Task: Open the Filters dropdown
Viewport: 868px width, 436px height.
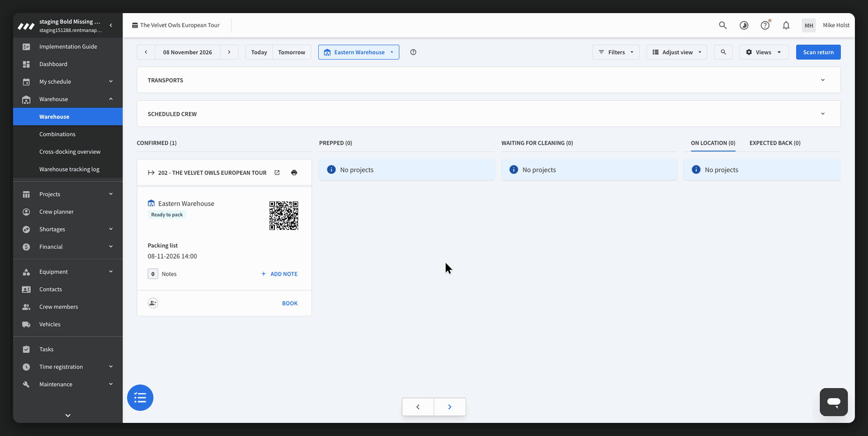Action: point(616,52)
